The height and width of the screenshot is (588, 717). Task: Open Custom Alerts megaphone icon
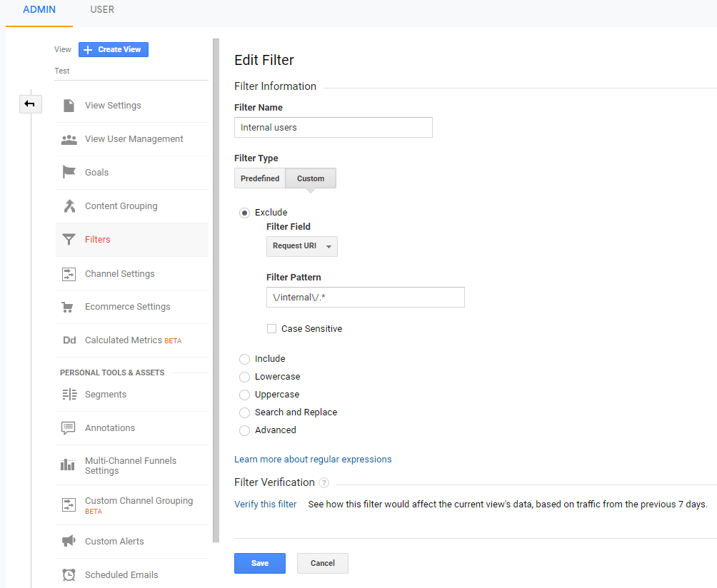[x=69, y=541]
